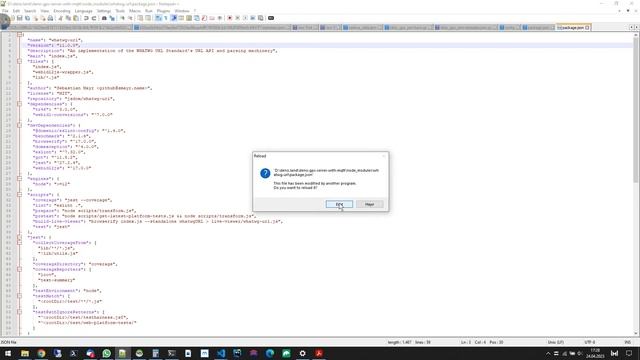
Task: Toggle Synchronize Vertical Scrolling in toolbar
Action: point(140,18)
